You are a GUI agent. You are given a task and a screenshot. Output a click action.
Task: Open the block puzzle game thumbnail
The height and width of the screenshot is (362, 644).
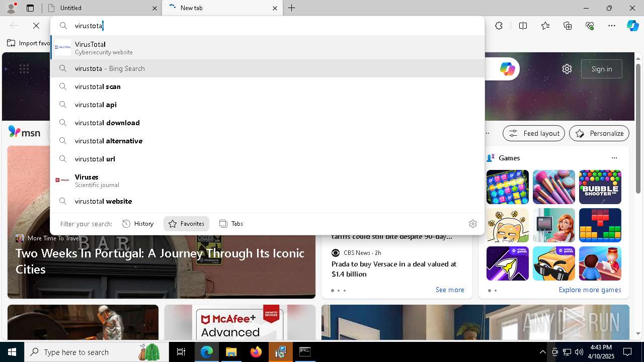click(x=600, y=225)
